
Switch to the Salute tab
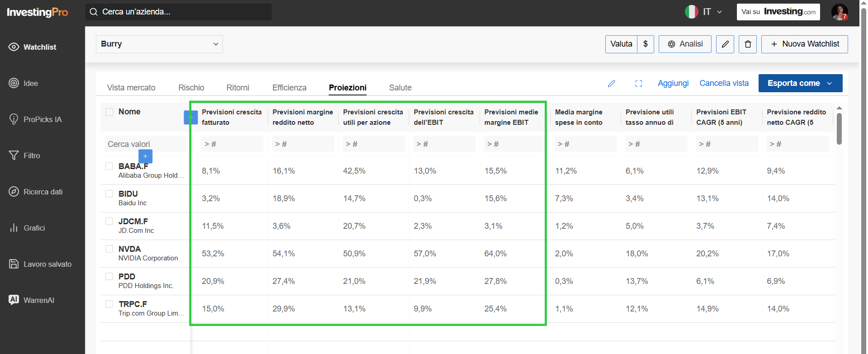tap(400, 88)
